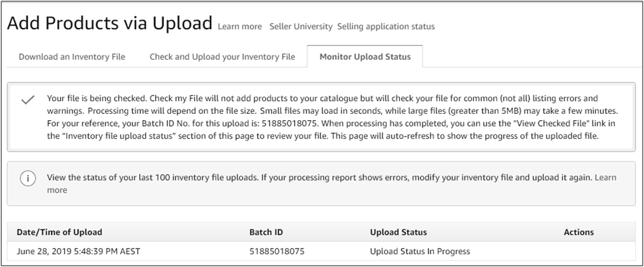The width and height of the screenshot is (644, 267).
Task: Select the June 28, 2019 upload date cell
Action: [79, 251]
